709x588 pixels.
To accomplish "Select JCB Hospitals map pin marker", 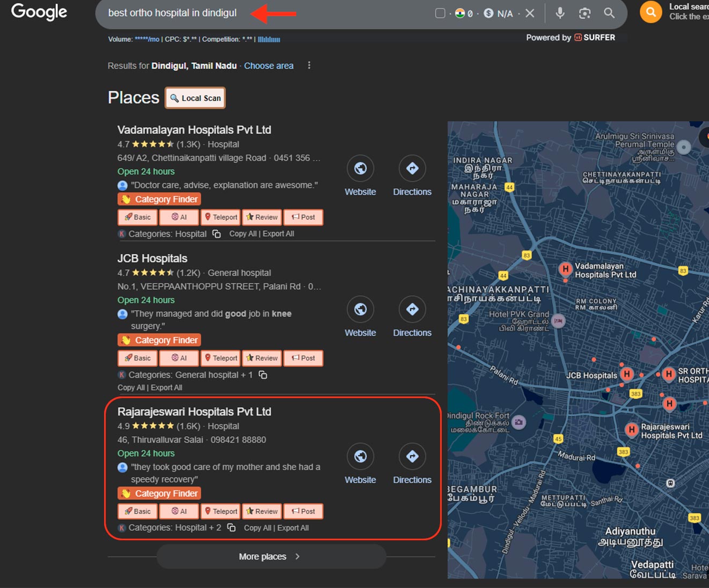I will pos(626,374).
